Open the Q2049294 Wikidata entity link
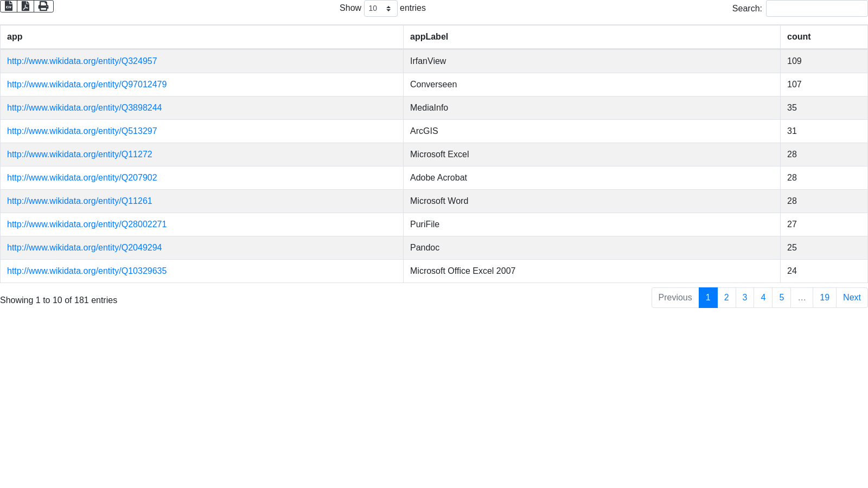 (84, 248)
